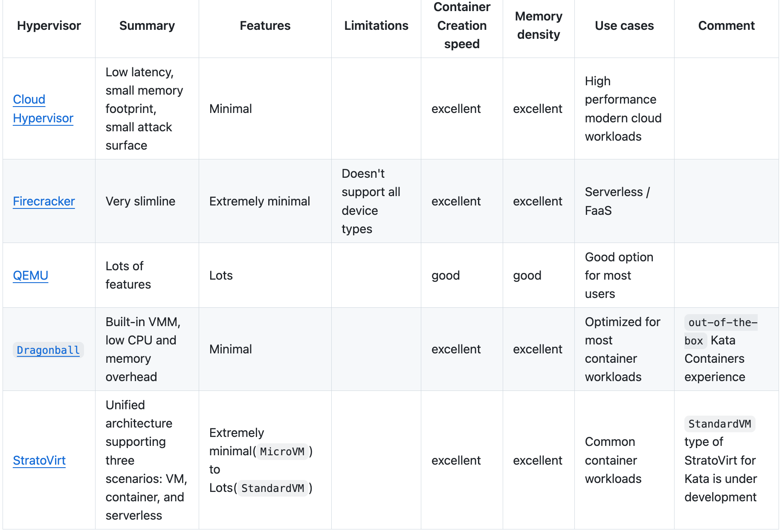Image resolution: width=782 pixels, height=532 pixels.
Task: Open the Cloud Hypervisor link
Action: (x=43, y=109)
